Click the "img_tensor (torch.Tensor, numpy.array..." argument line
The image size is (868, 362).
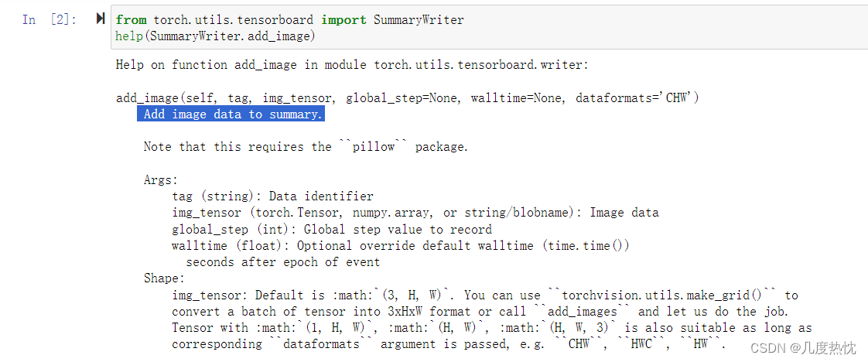415,213
